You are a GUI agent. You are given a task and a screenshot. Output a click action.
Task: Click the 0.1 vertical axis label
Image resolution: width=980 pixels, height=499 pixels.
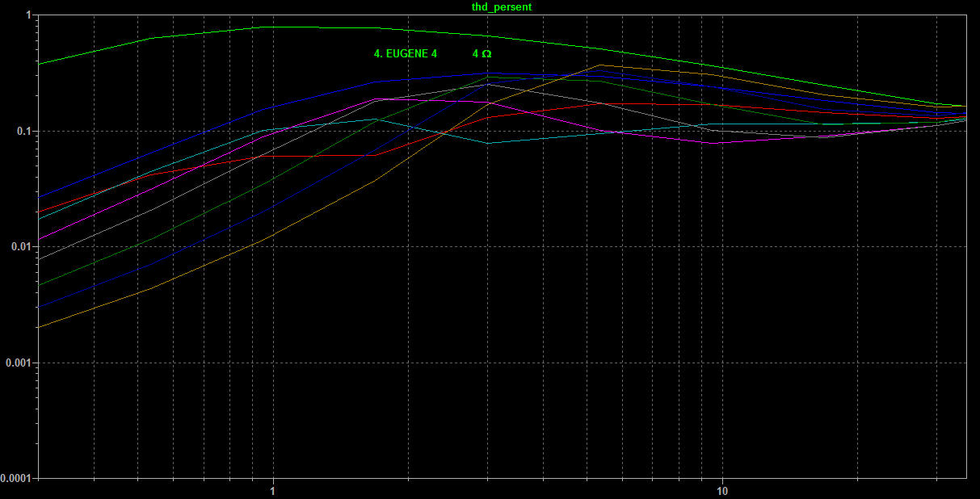[24, 131]
